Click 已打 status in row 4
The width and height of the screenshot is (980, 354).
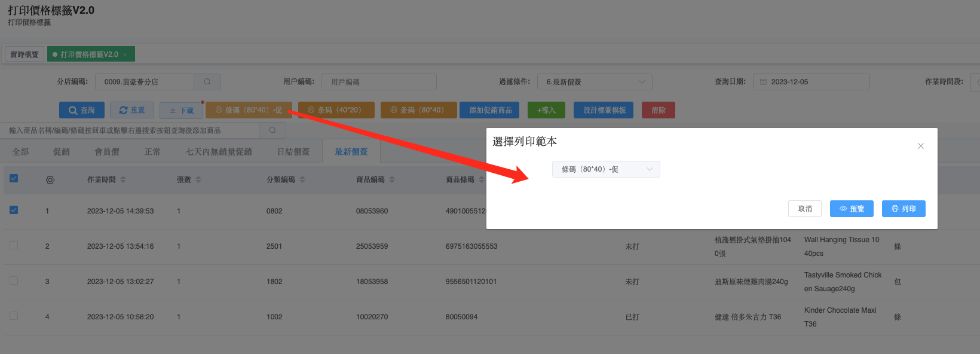(632, 317)
